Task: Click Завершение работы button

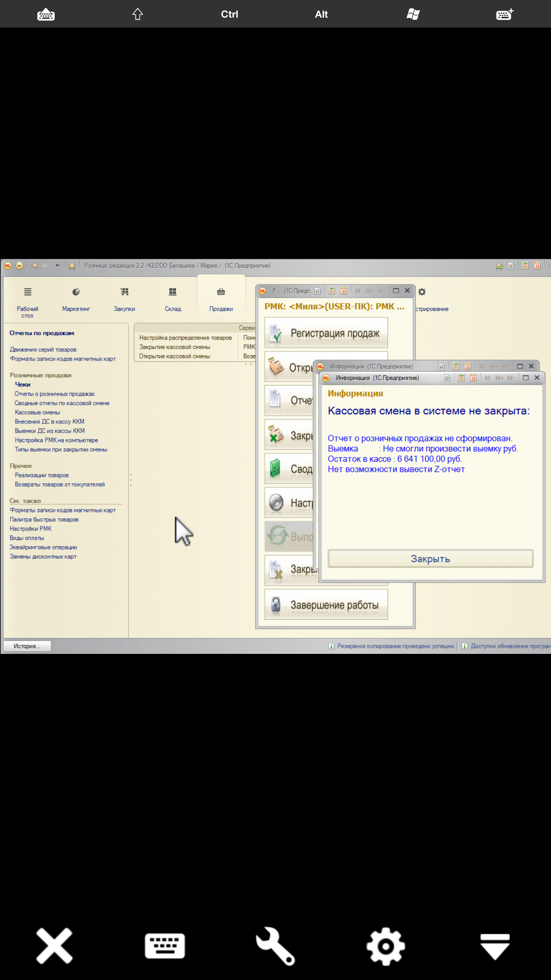Action: [x=326, y=605]
